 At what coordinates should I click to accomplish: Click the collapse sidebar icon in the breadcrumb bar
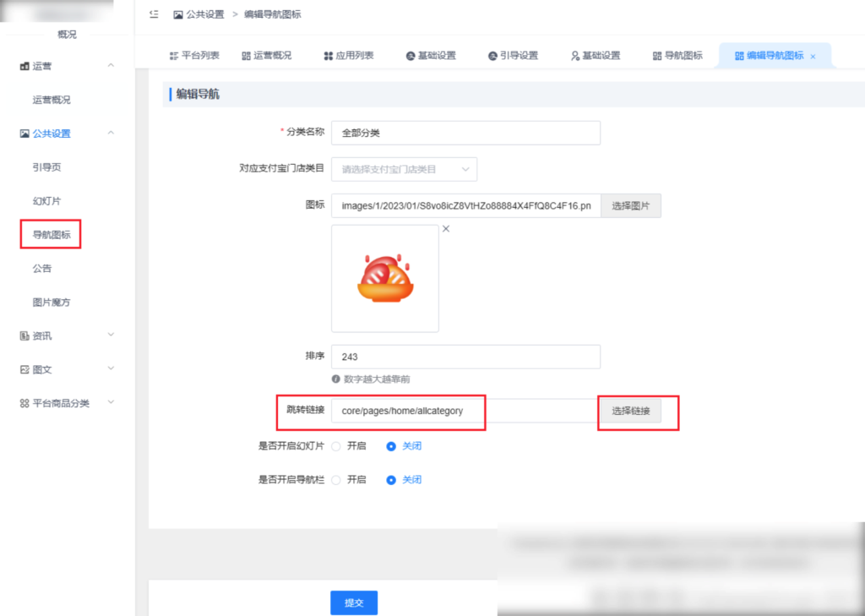[154, 14]
